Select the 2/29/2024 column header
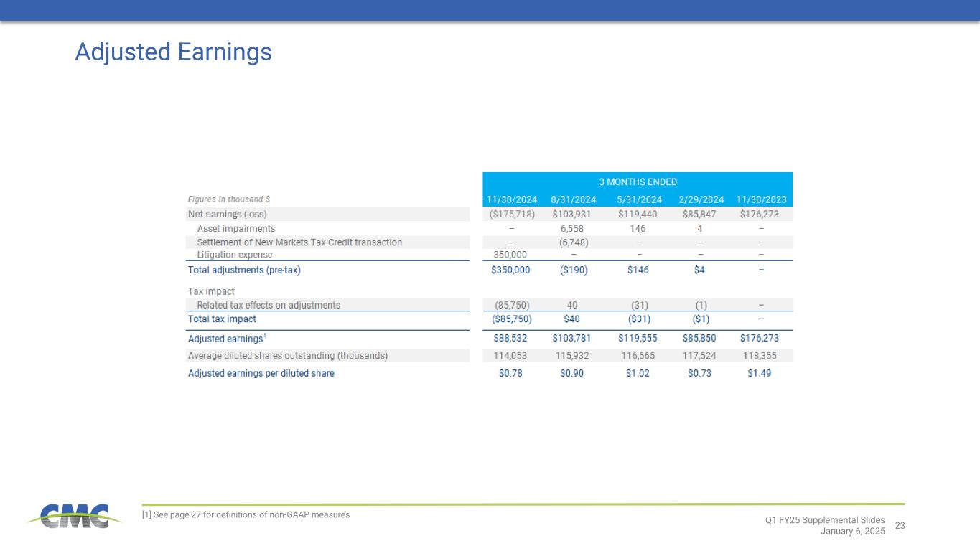 pyautogui.click(x=699, y=199)
